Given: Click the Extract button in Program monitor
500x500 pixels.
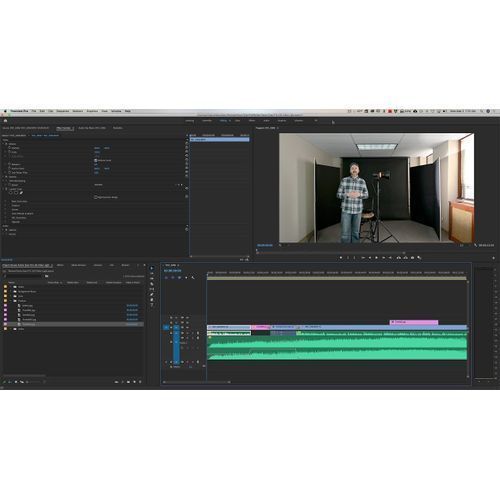Looking at the screenshot, I should tap(405, 258).
